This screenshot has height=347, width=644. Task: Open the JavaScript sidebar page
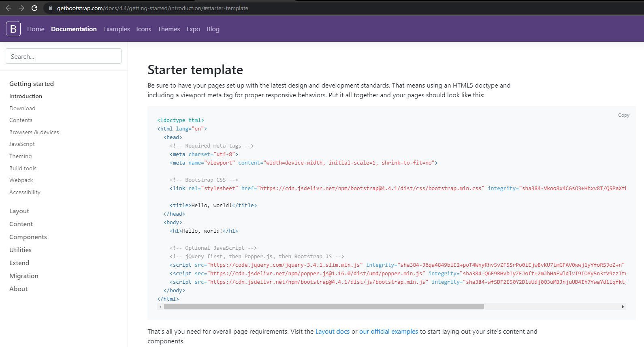(x=22, y=144)
